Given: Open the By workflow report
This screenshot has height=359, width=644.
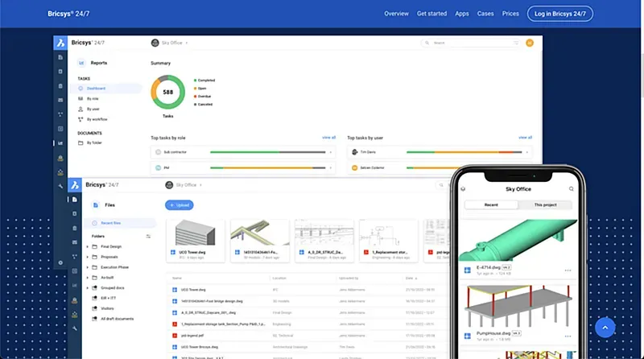Looking at the screenshot, I should (x=97, y=119).
